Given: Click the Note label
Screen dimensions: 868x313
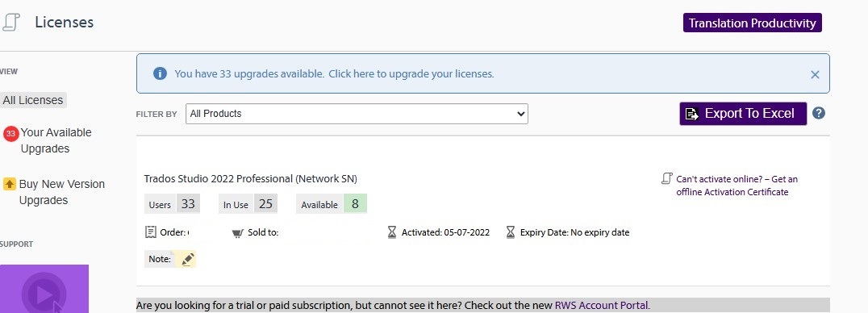Looking at the screenshot, I should tap(160, 259).
